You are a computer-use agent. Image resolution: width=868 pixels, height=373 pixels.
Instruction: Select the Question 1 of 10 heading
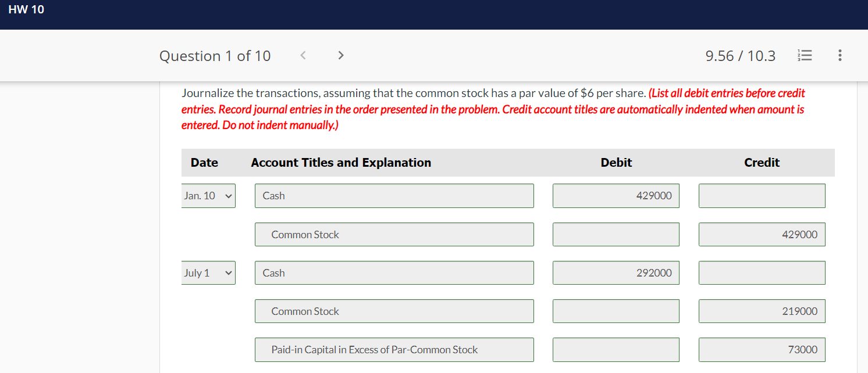click(215, 55)
